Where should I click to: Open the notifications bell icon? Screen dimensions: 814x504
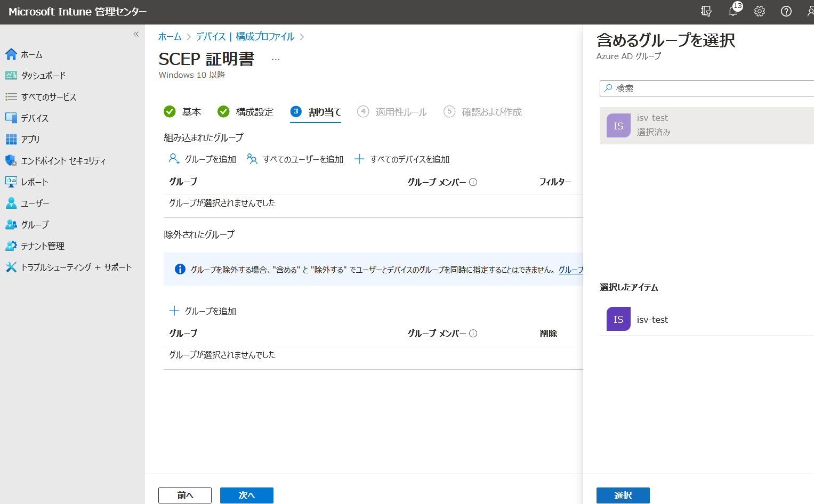click(734, 11)
